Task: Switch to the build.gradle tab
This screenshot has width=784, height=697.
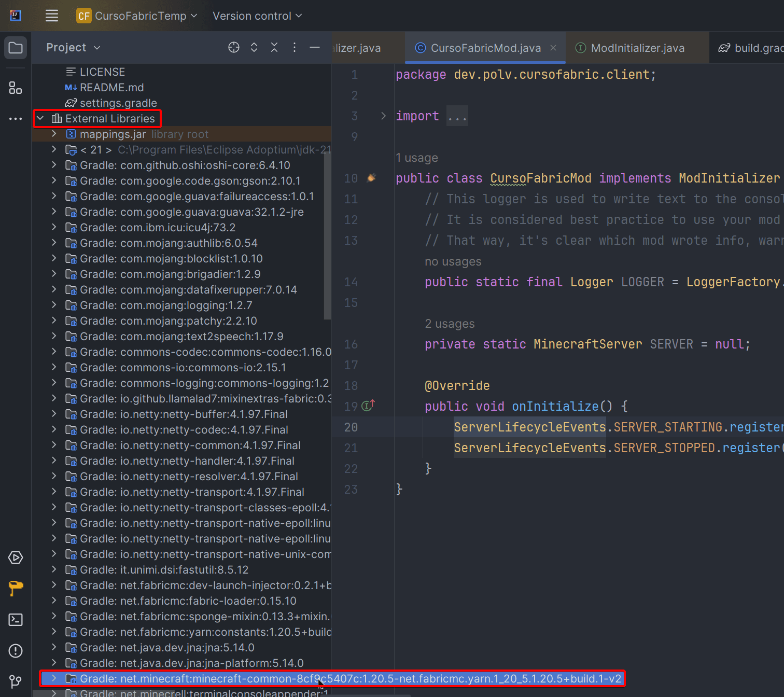Action: point(751,48)
